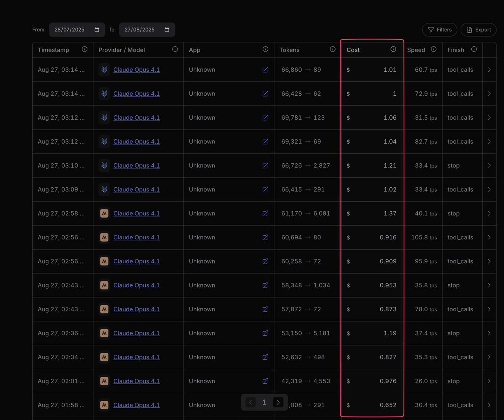The width and height of the screenshot is (504, 420).
Task: Click the From date field showing 28/07/2025
Action: point(77,30)
